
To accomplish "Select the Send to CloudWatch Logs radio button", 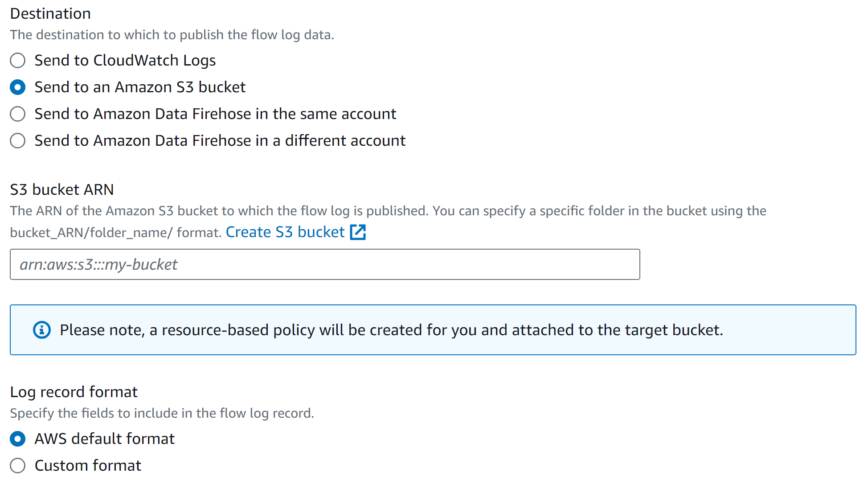I will [x=18, y=61].
